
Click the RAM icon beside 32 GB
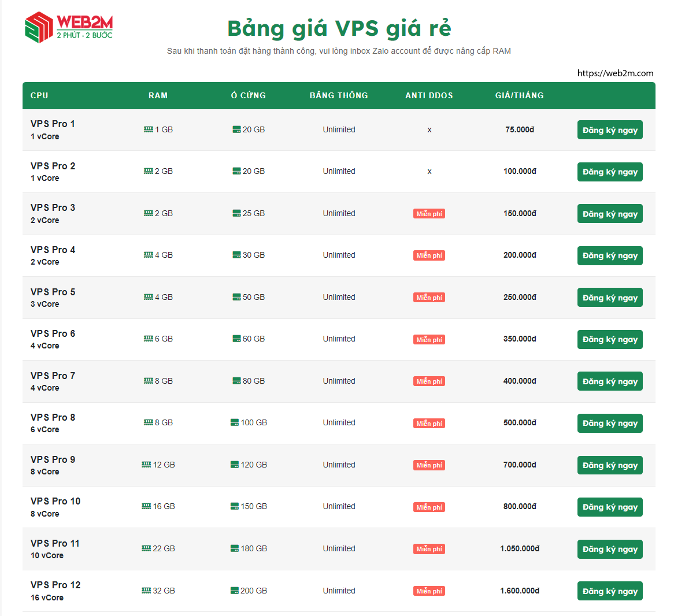pyautogui.click(x=147, y=591)
